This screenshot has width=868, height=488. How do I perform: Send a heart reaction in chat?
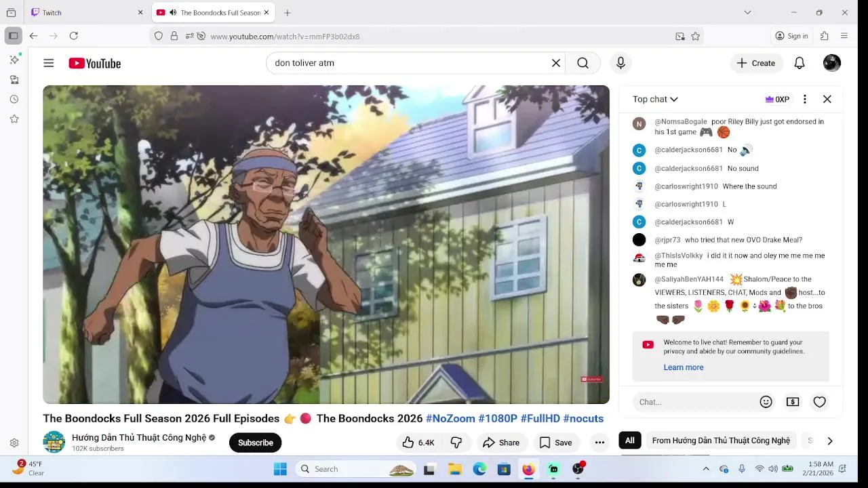pos(820,402)
